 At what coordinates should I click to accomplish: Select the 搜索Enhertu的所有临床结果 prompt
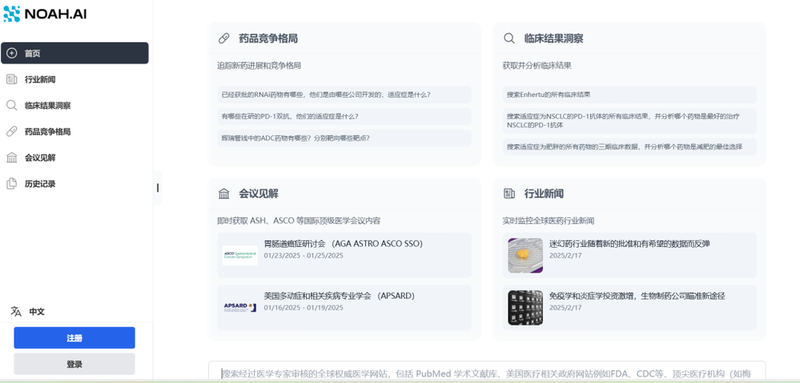coord(630,95)
